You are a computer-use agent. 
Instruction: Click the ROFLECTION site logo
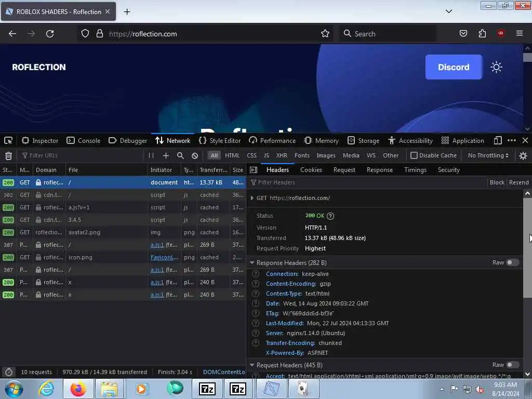pos(39,67)
